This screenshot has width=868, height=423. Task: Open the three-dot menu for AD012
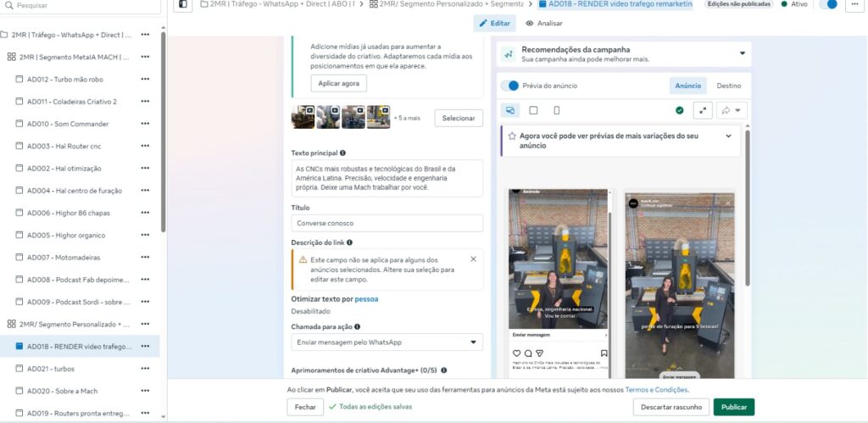(145, 79)
